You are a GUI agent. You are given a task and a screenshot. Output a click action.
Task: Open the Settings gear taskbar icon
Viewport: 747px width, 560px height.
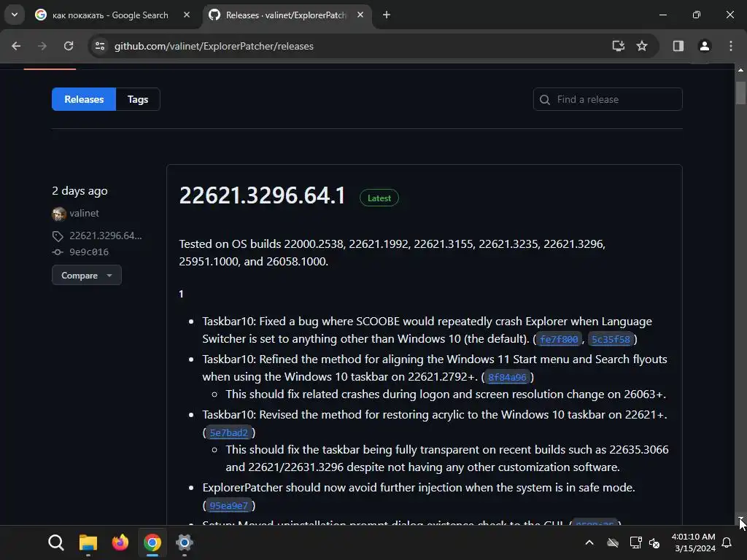coord(185,542)
